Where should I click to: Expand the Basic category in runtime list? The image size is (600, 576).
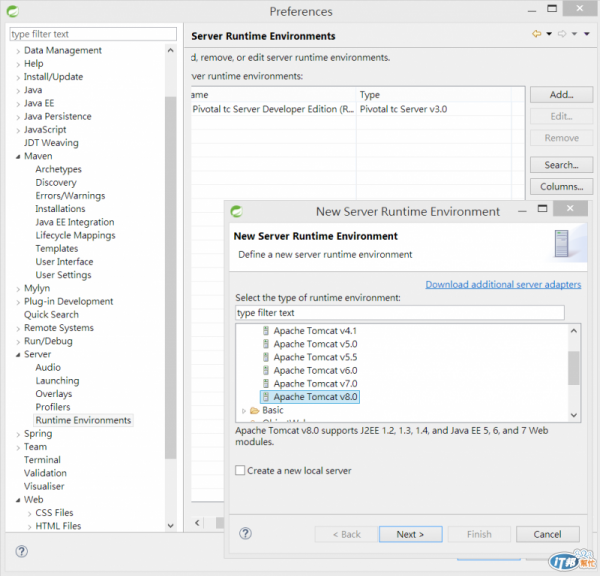(x=244, y=411)
